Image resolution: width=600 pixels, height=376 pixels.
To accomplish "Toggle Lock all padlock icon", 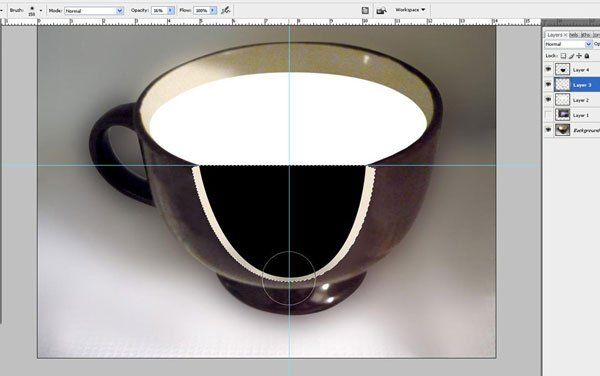I will 587,56.
